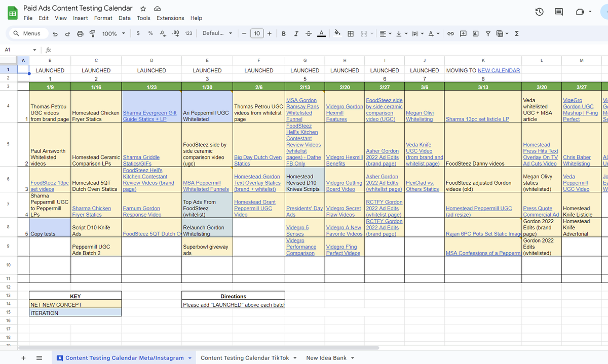Switch to New Idea Bank sheet

[x=326, y=358]
